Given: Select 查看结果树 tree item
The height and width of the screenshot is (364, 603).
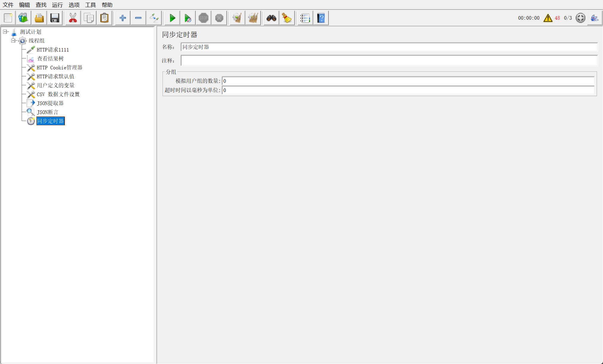Looking at the screenshot, I should point(50,59).
